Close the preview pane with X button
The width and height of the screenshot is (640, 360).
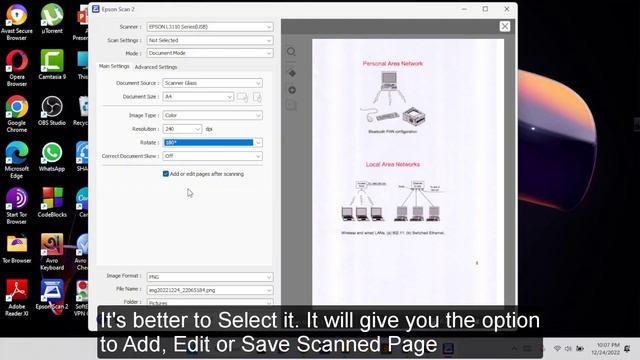tap(504, 27)
